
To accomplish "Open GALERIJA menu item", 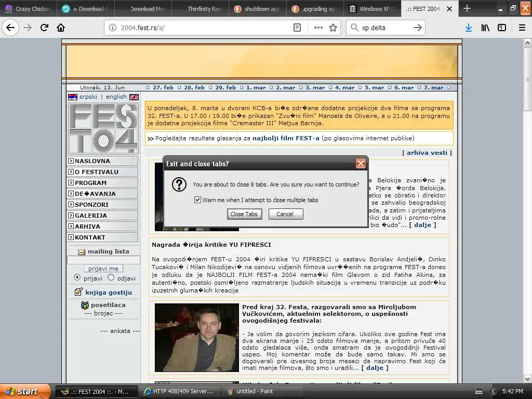I will (102, 216).
